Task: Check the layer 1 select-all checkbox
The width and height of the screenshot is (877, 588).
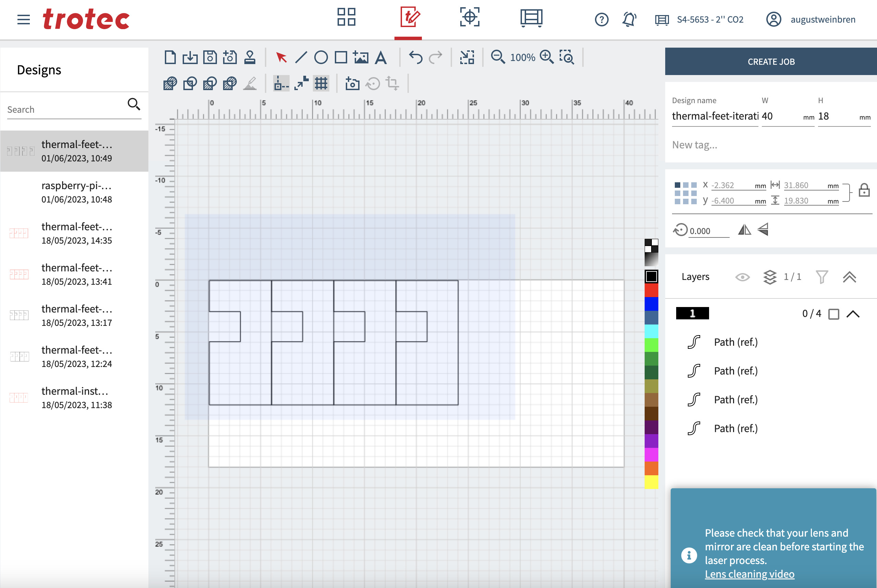Action: coord(833,314)
